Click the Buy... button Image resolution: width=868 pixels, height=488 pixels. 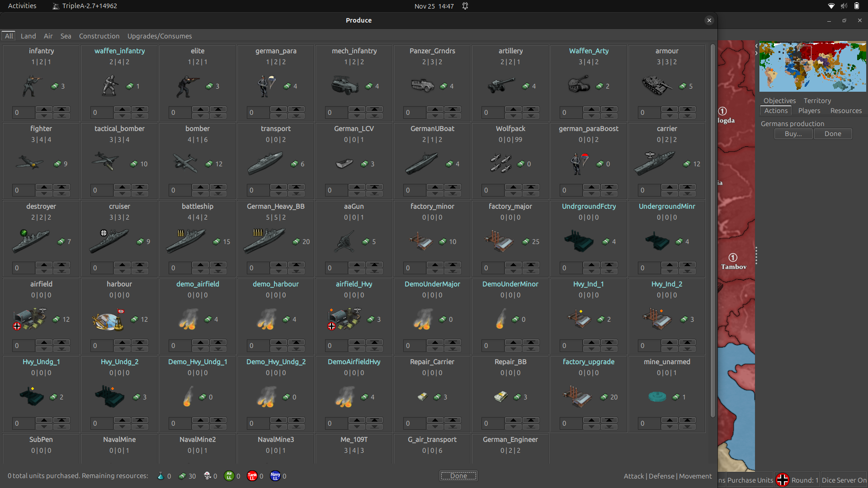click(x=793, y=134)
